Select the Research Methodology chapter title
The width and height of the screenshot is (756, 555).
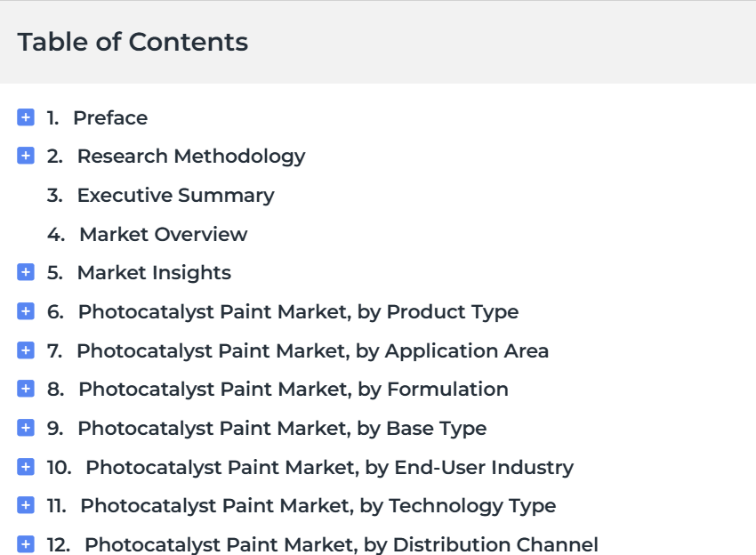[x=190, y=157]
